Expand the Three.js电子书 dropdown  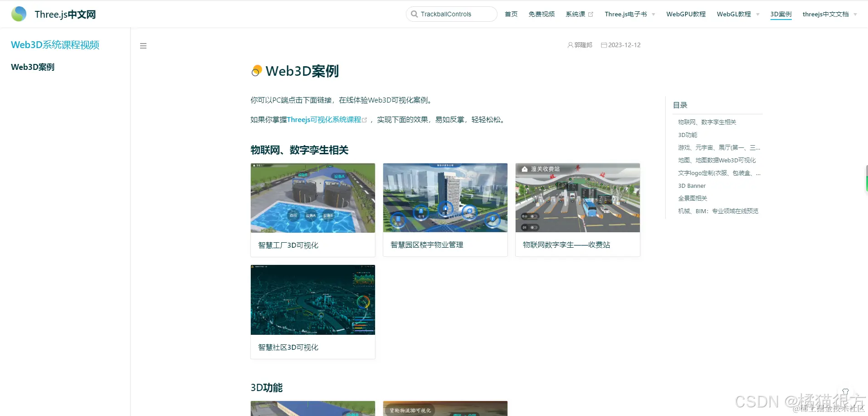coord(626,14)
